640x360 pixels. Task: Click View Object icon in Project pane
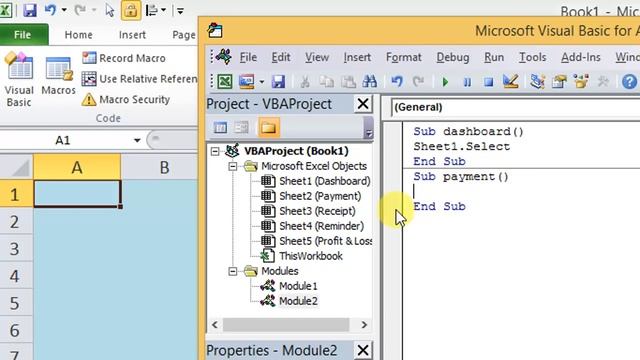tap(242, 128)
